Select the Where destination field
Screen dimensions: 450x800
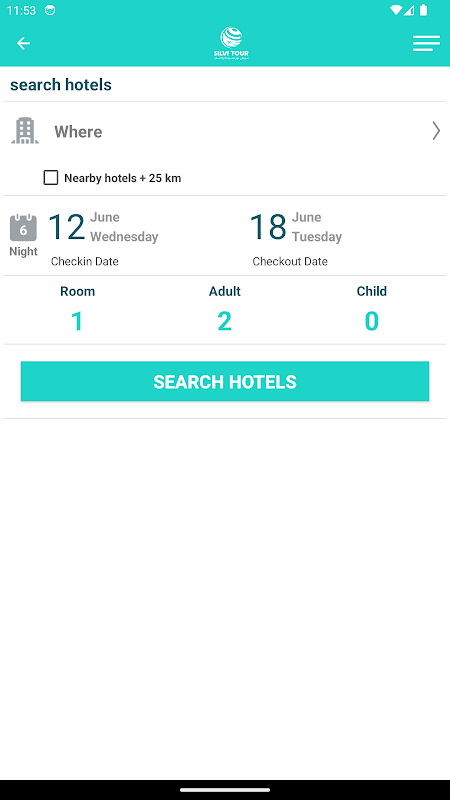point(225,131)
